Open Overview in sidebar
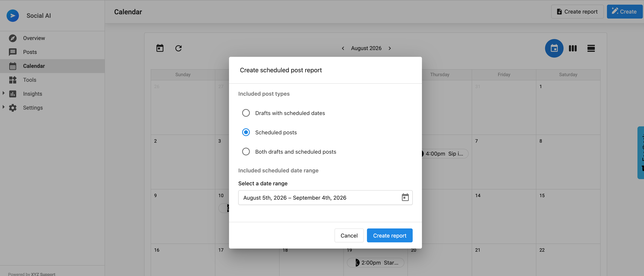The image size is (644, 276). tap(52, 38)
